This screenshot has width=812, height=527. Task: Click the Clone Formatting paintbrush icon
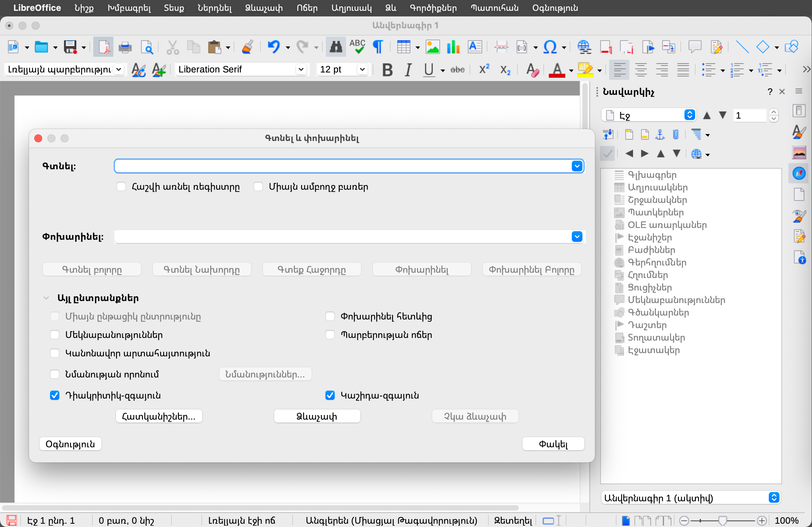coord(247,47)
